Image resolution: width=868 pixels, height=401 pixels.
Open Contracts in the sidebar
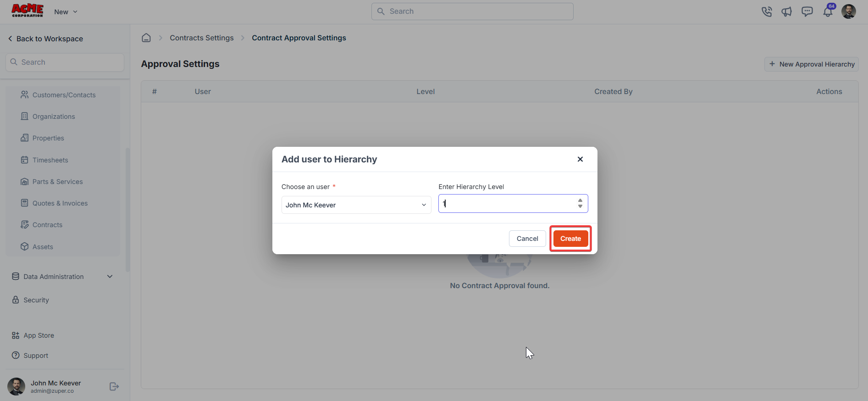pos(47,225)
